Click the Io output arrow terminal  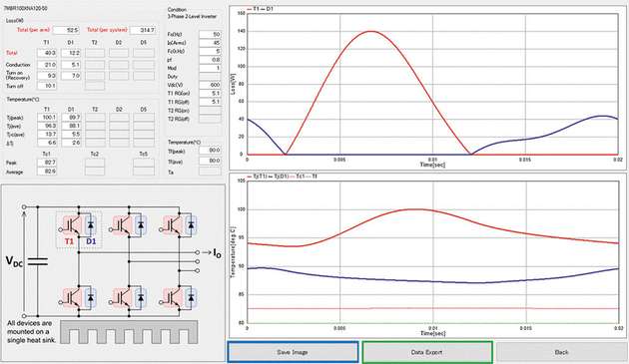[209, 252]
